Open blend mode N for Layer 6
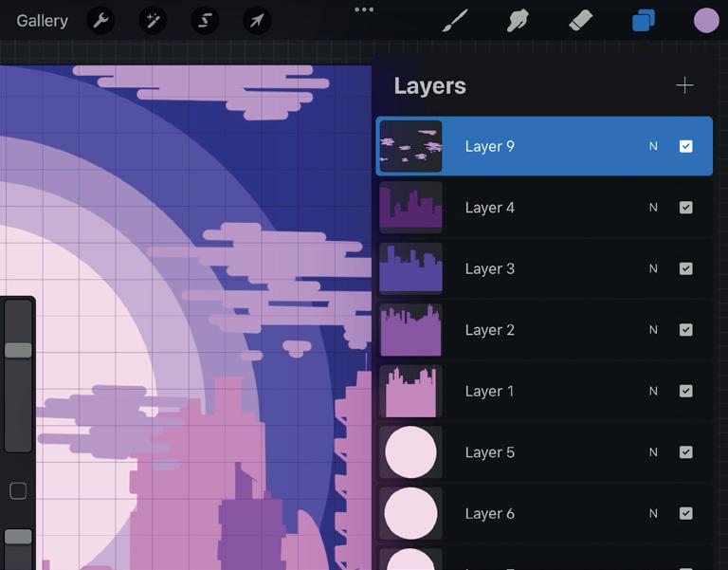The image size is (728, 570). tap(653, 513)
